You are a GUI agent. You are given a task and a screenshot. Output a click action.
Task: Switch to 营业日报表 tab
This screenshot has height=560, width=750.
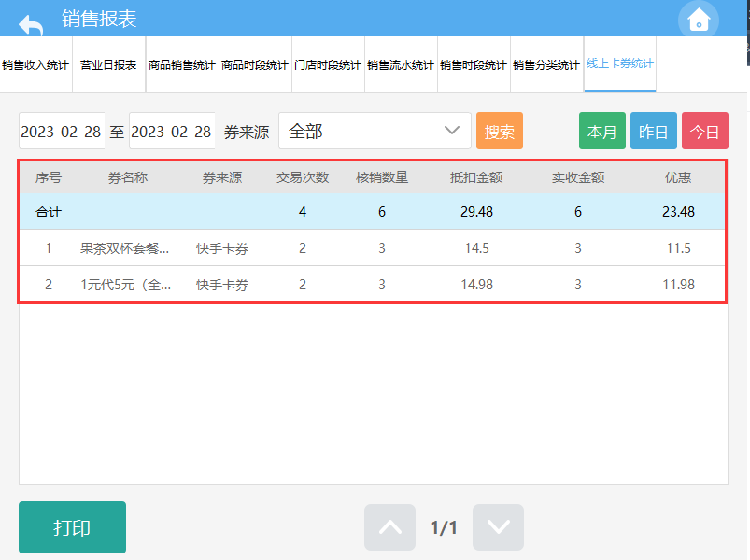[108, 65]
